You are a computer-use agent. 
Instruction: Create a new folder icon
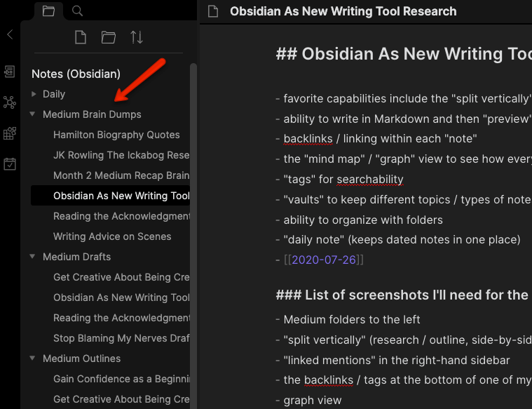109,37
